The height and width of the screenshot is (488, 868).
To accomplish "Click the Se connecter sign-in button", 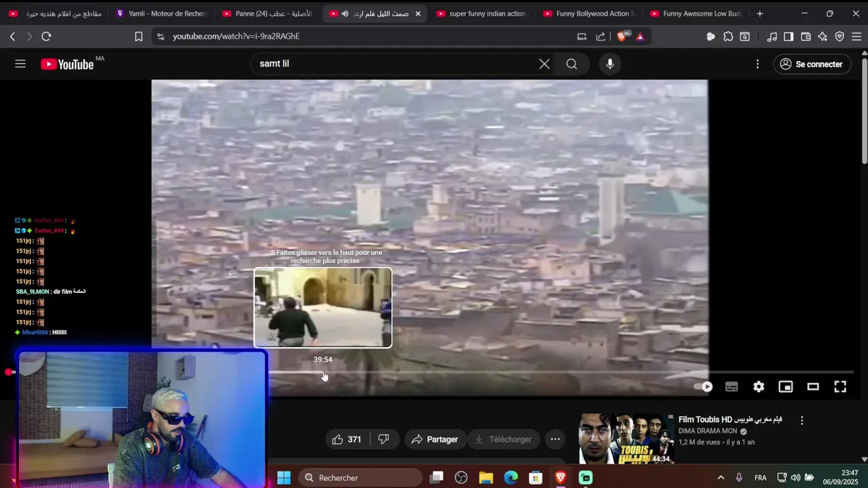I will click(x=812, y=64).
